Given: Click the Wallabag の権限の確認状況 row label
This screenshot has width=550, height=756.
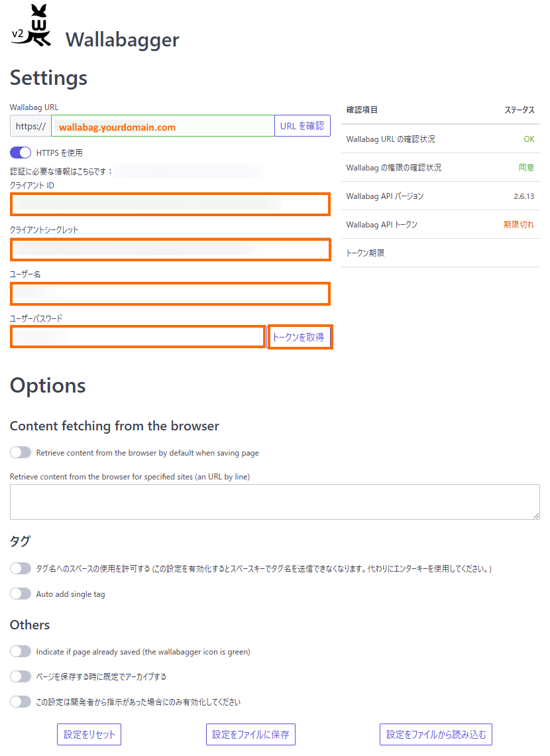Looking at the screenshot, I should pyautogui.click(x=394, y=167).
